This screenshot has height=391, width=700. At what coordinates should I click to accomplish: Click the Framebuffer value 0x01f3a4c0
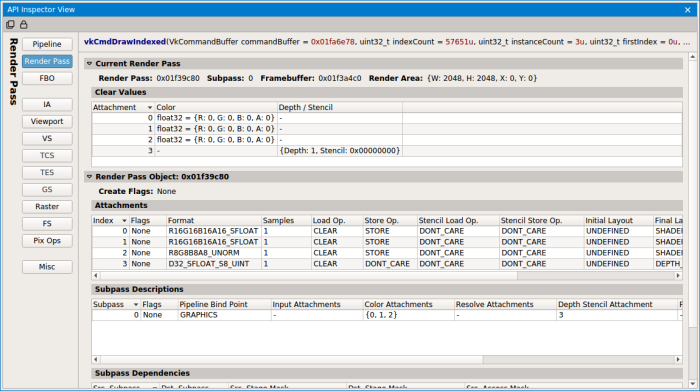340,79
